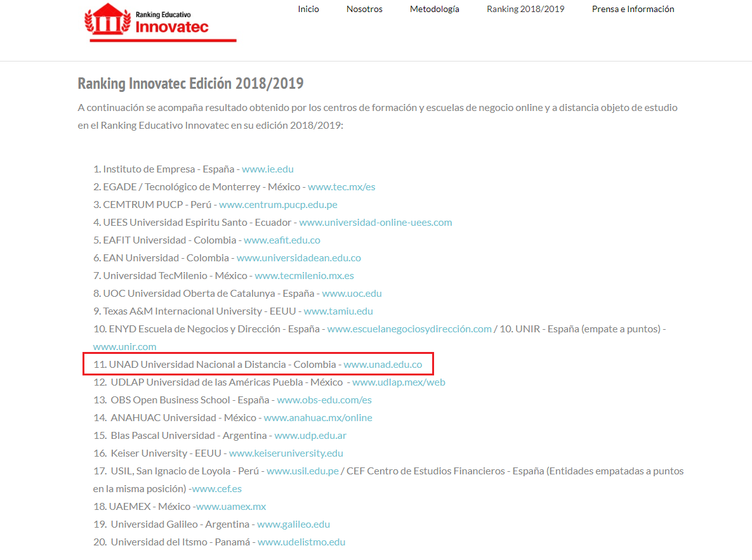Open the www.uoc.edu link
This screenshot has height=560, width=752.
pos(352,293)
